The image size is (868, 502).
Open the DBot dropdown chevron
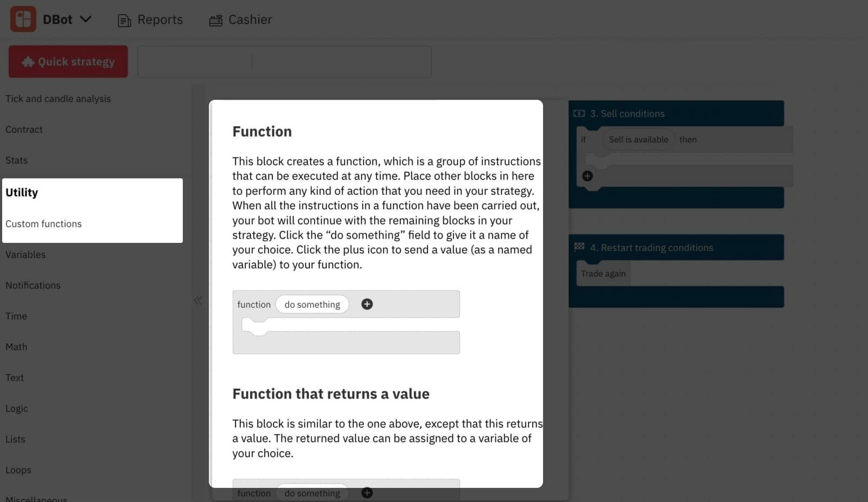pyautogui.click(x=86, y=18)
